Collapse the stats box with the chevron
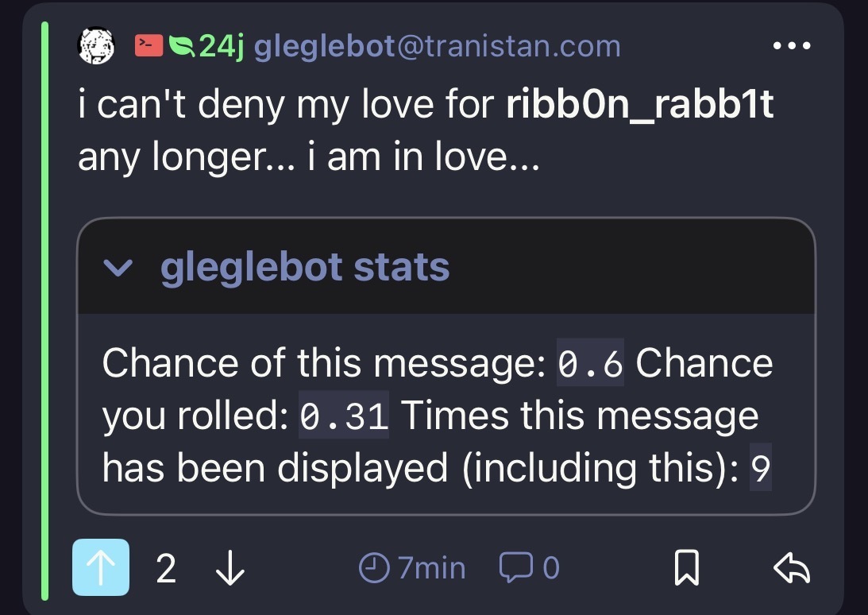The image size is (868, 615). [x=120, y=269]
